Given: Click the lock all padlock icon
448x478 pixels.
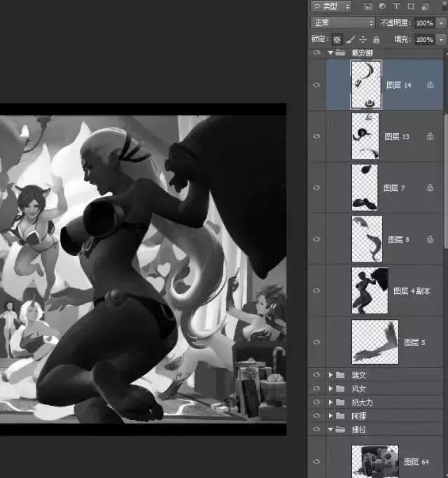Looking at the screenshot, I should click(375, 40).
